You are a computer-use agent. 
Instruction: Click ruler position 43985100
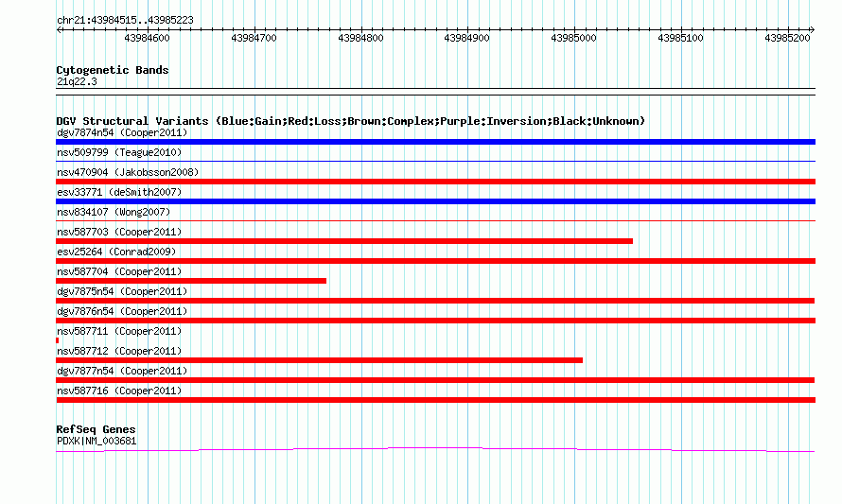(681, 38)
